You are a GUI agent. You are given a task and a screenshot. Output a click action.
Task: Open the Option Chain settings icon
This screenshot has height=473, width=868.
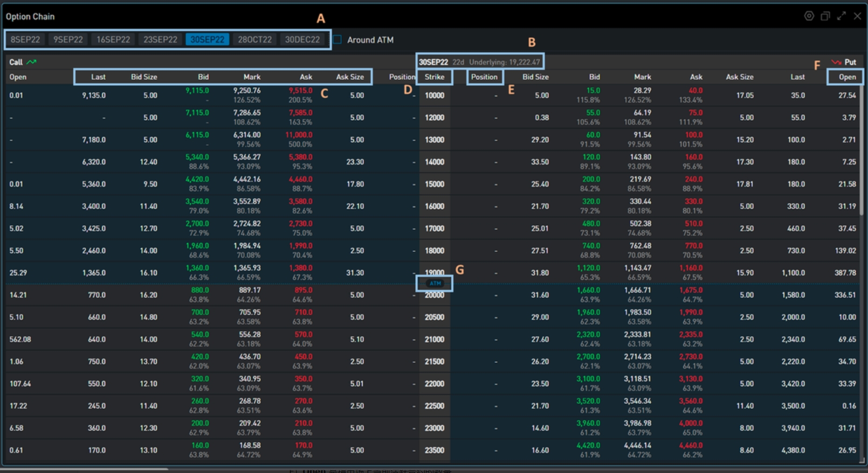809,16
